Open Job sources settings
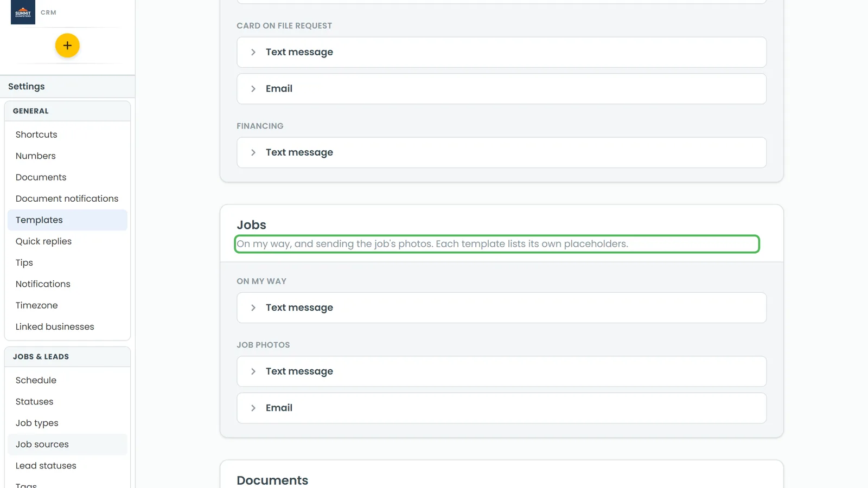 tap(67, 444)
